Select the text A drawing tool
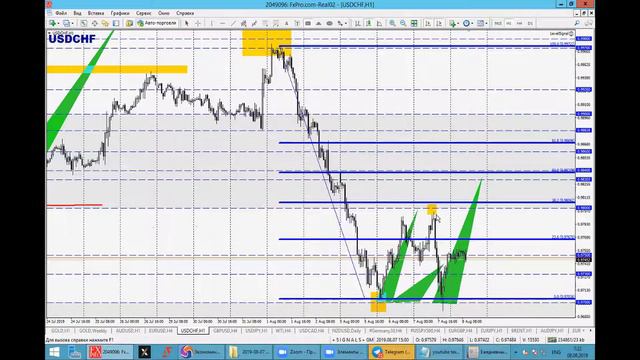 (287, 23)
